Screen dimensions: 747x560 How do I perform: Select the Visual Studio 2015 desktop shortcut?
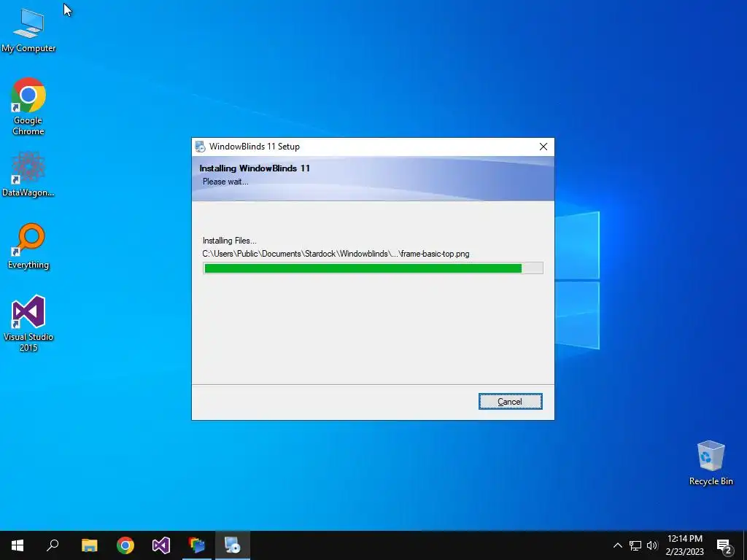click(28, 323)
